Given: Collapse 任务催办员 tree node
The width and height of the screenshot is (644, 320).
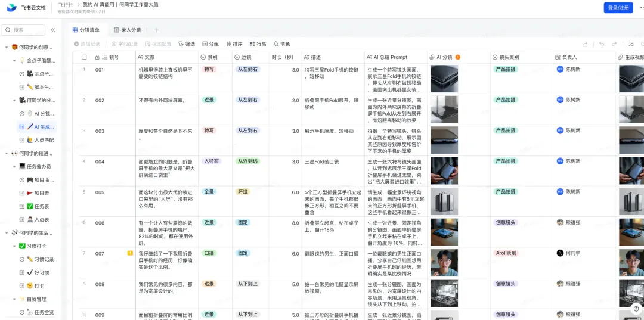Looking at the screenshot, I should (14, 167).
